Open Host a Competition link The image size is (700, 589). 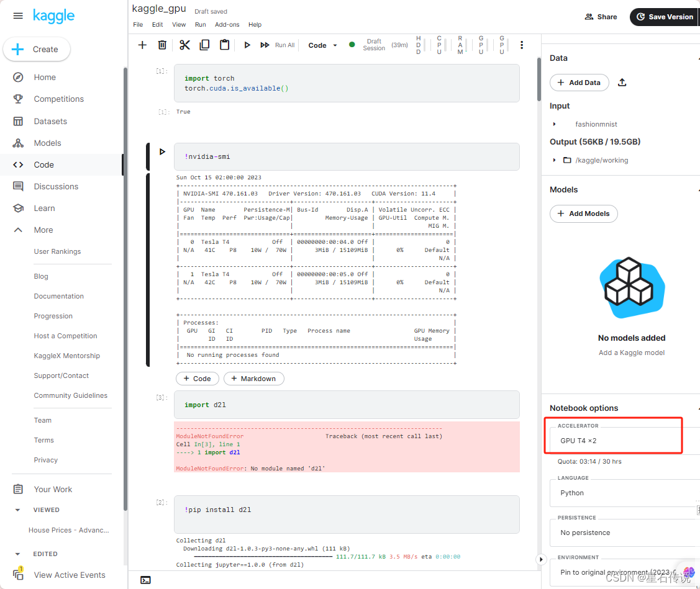(65, 336)
